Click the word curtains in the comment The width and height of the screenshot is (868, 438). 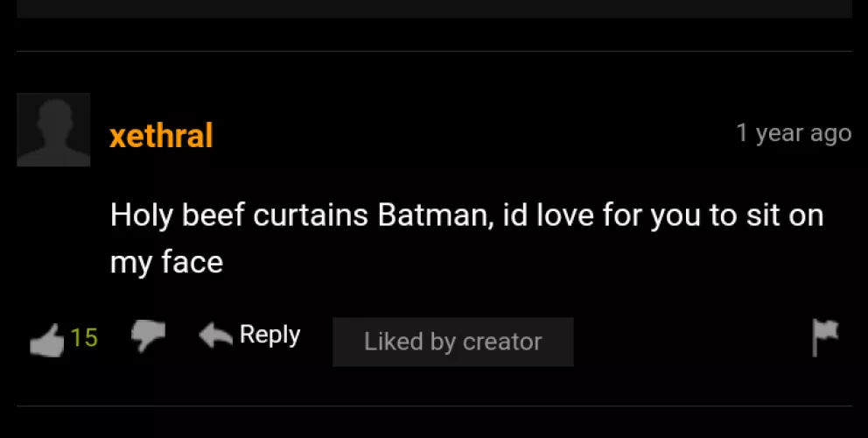(x=311, y=216)
